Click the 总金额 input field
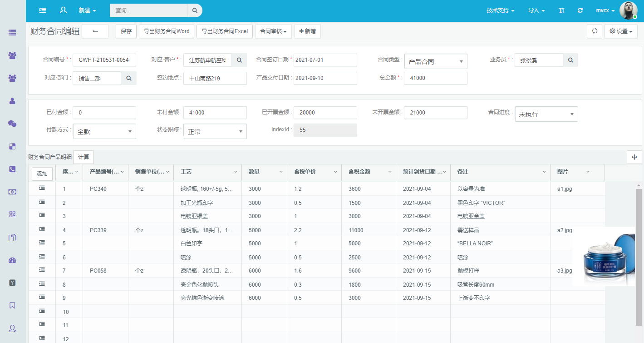 coord(436,78)
